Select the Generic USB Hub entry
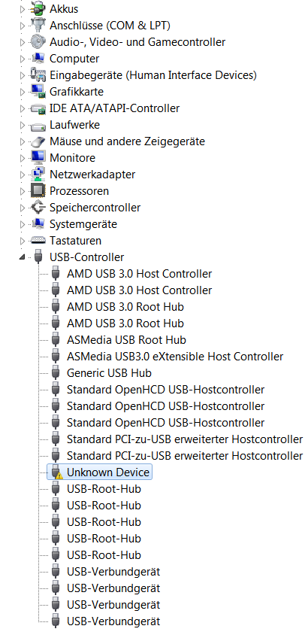This screenshot has height=644, width=308. pyautogui.click(x=109, y=373)
